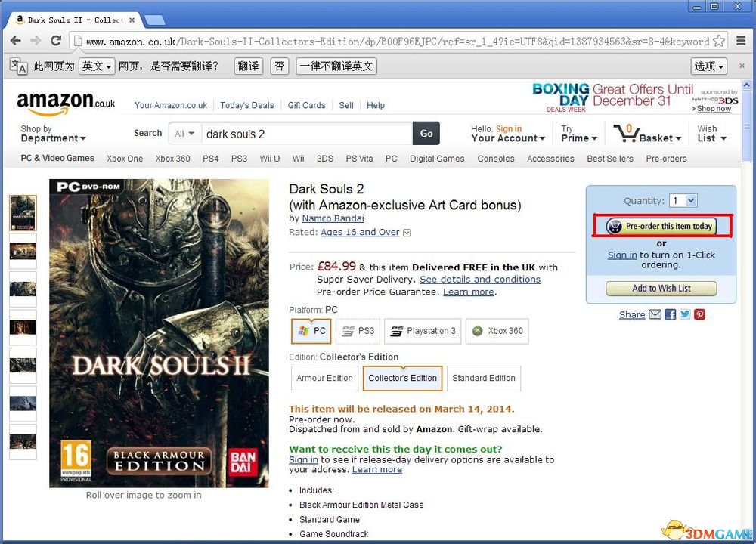Select Collector's Edition
This screenshot has height=544, width=756.
coord(402,379)
